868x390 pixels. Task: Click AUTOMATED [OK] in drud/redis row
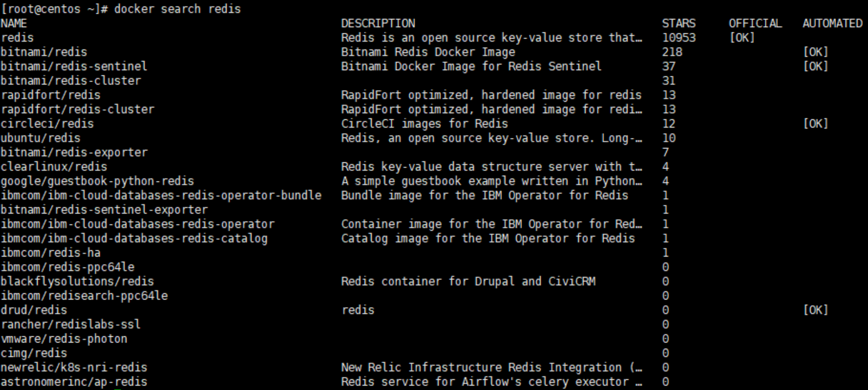tap(816, 310)
